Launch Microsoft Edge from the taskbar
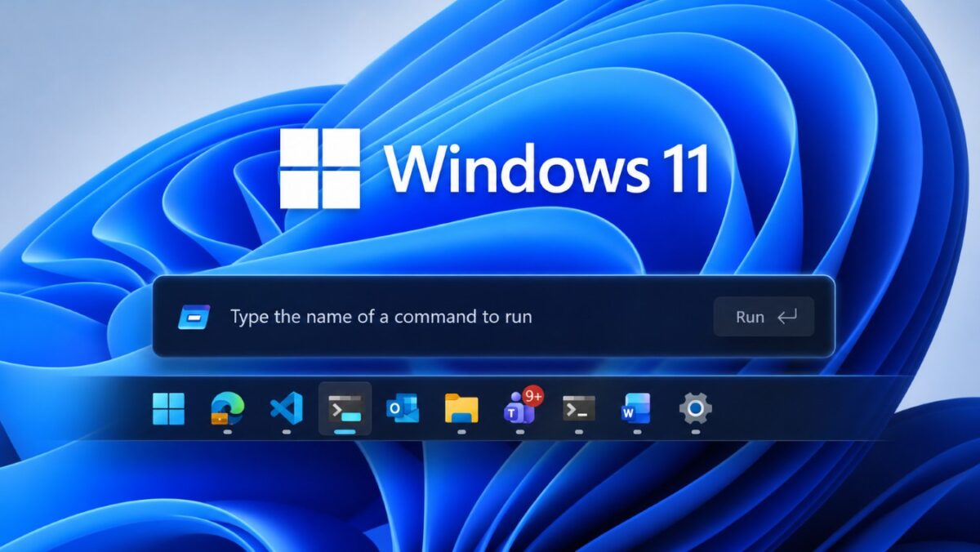The width and height of the screenshot is (980, 552). (x=227, y=407)
